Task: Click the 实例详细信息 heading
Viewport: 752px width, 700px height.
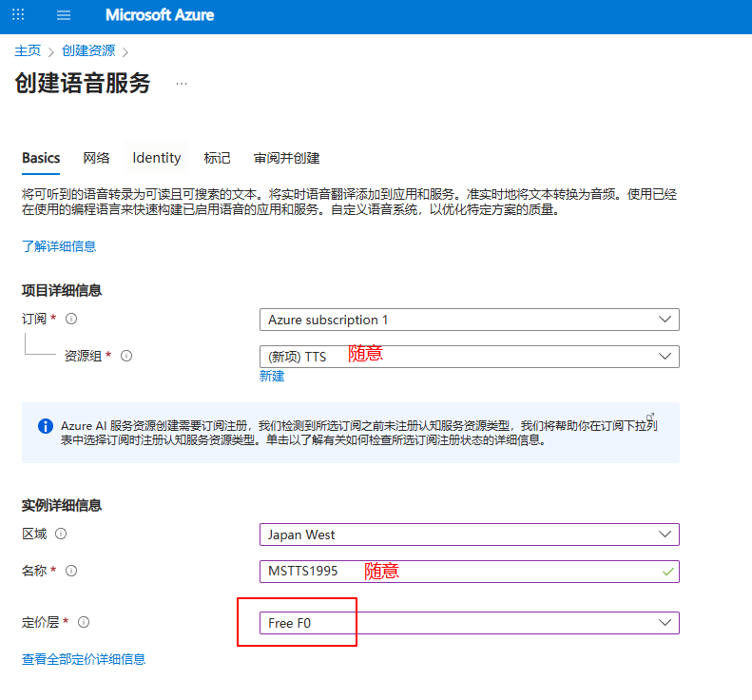Action: (62, 505)
